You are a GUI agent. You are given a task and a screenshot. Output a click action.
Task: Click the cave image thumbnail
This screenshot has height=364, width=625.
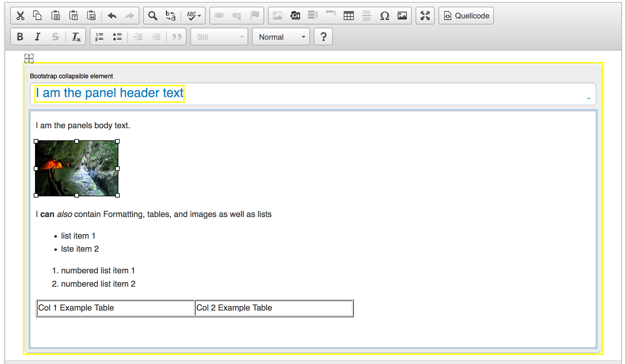click(78, 168)
